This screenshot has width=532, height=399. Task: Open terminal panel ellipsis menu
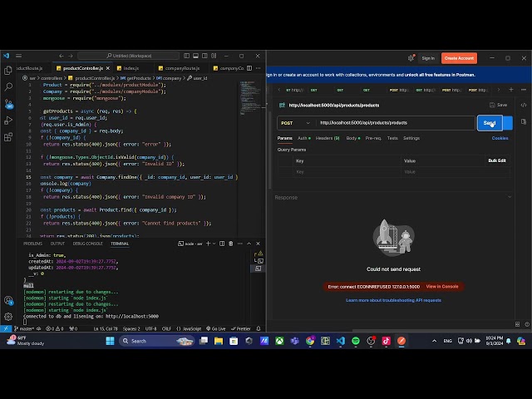click(x=240, y=244)
